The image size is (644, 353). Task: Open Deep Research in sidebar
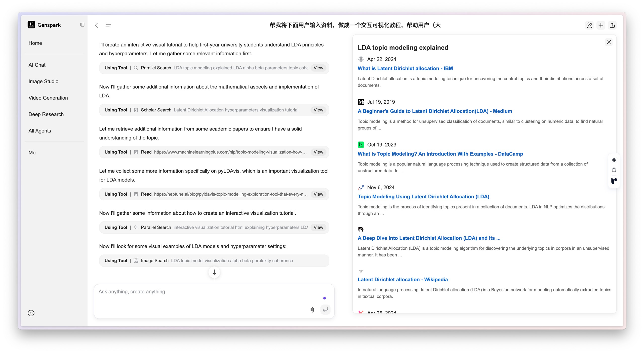pos(46,114)
